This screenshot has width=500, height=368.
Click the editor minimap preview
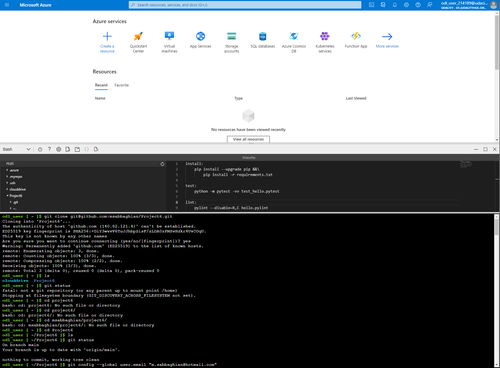tap(465, 164)
